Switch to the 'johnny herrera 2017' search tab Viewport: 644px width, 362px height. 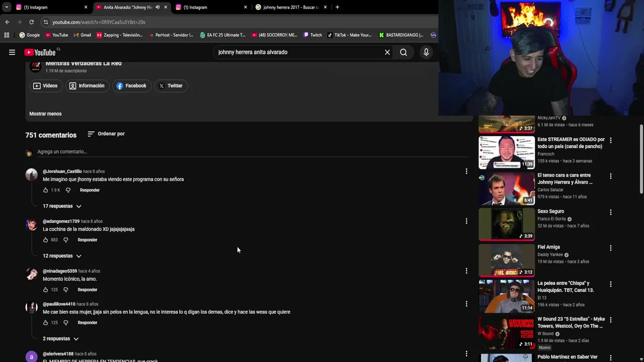pos(291,7)
